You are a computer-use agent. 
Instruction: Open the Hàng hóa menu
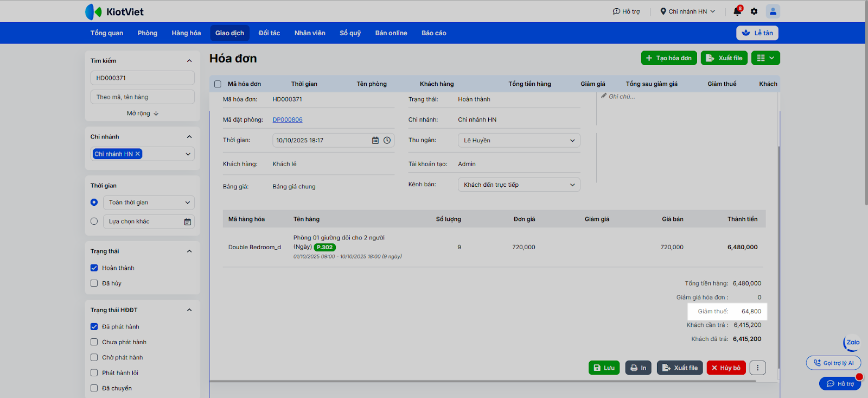186,33
